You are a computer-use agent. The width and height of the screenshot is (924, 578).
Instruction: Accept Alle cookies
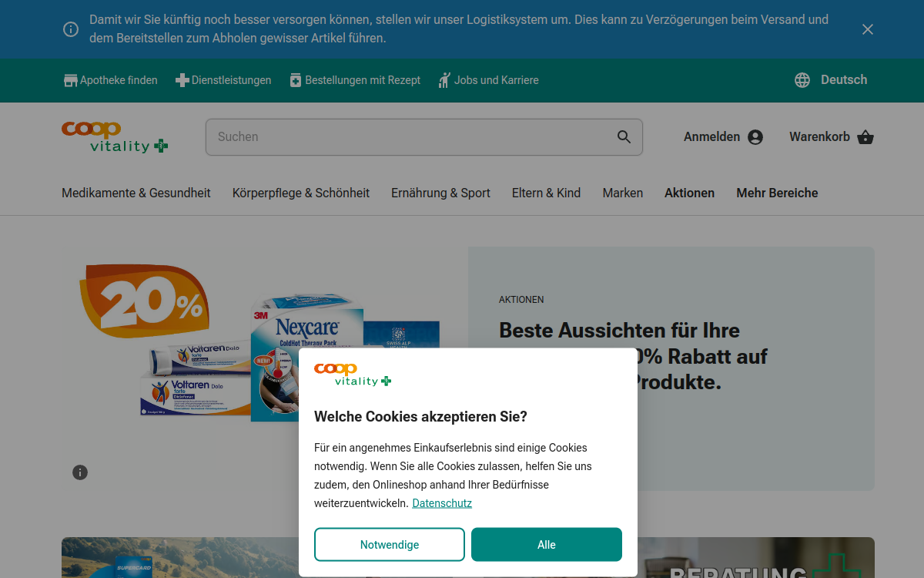[x=547, y=545]
